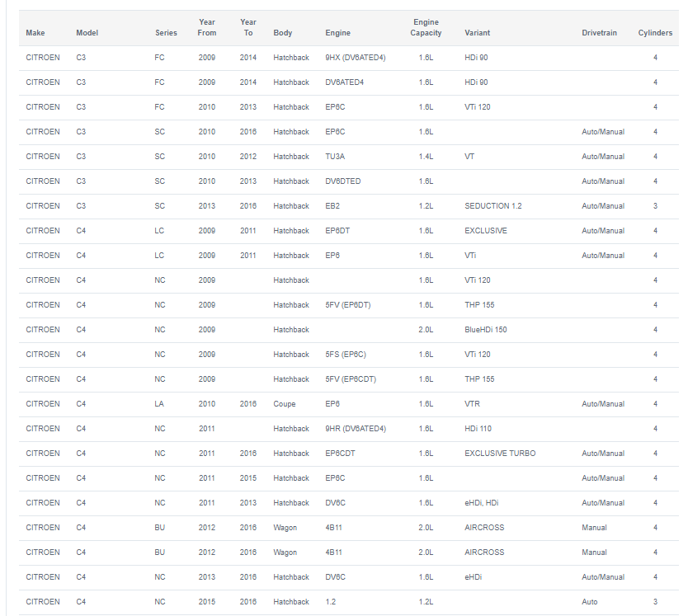688x616 pixels.
Task: Select the eHDi, HDi variant cell
Action: (481, 503)
